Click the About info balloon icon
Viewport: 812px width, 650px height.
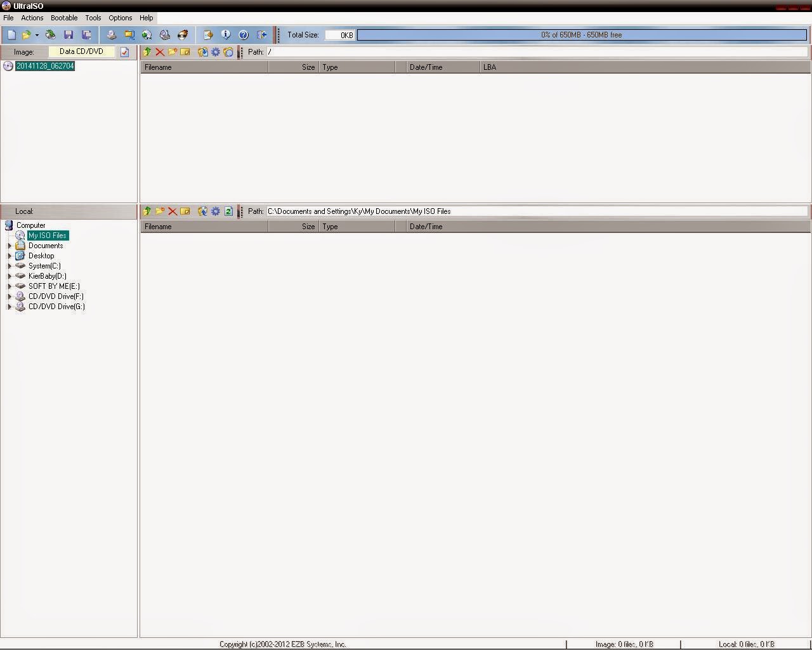(226, 35)
